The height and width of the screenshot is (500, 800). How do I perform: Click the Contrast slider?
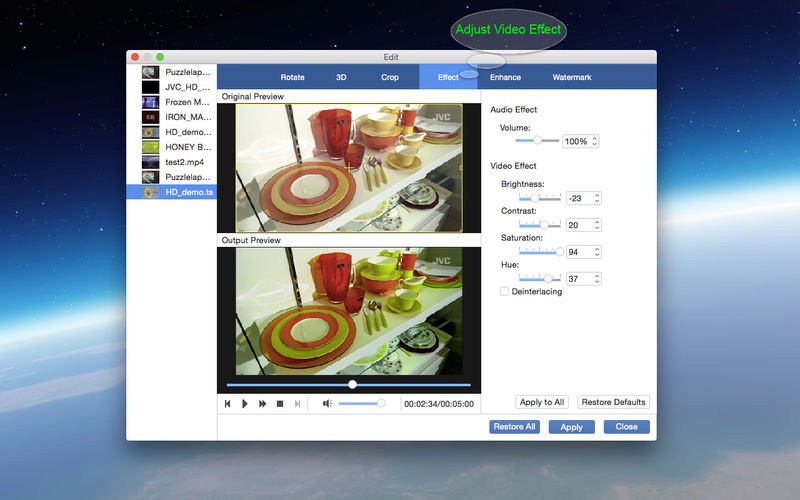click(540, 224)
